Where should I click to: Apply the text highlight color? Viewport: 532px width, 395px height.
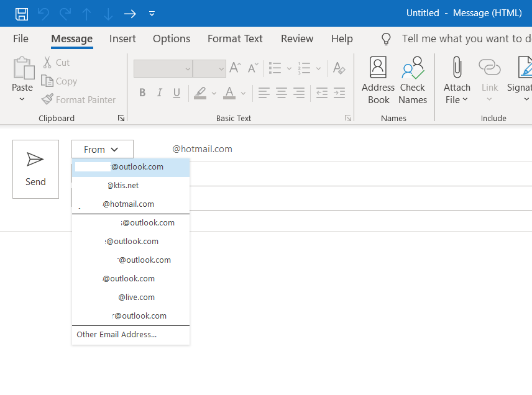[x=200, y=93]
